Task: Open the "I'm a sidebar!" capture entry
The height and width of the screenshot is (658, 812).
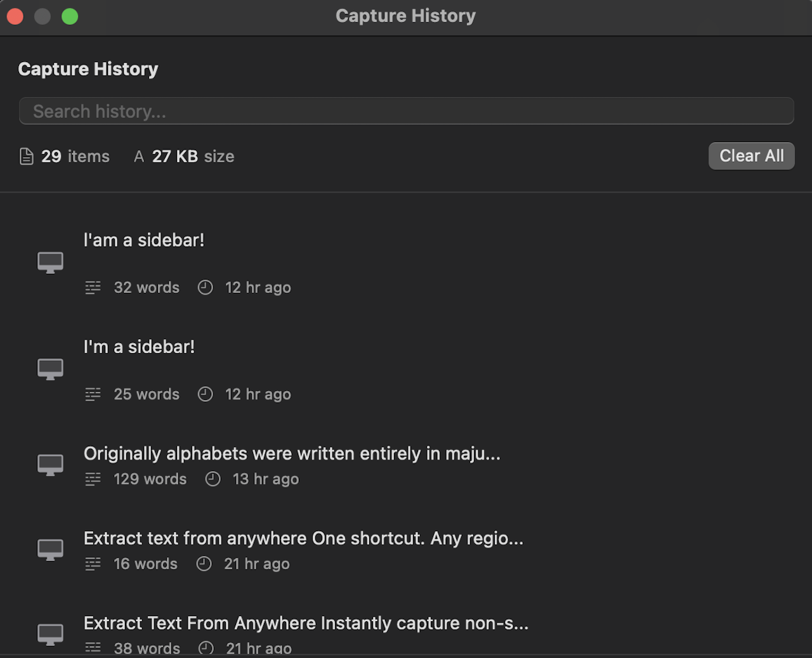Action: pyautogui.click(x=140, y=346)
